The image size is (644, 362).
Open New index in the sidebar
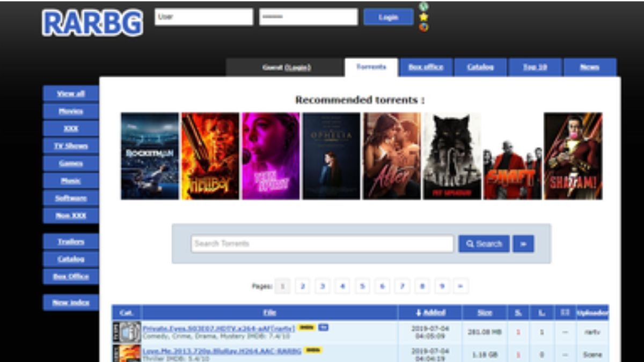(71, 302)
